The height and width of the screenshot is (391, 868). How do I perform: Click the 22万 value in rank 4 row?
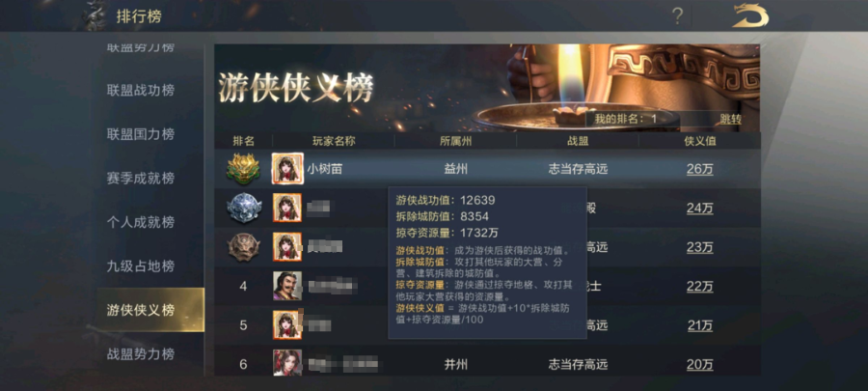[x=700, y=287]
